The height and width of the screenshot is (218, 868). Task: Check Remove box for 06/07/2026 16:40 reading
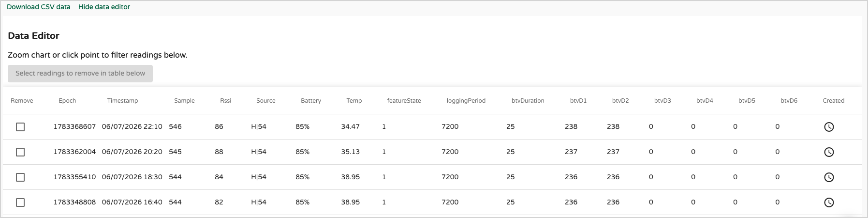[20, 202]
